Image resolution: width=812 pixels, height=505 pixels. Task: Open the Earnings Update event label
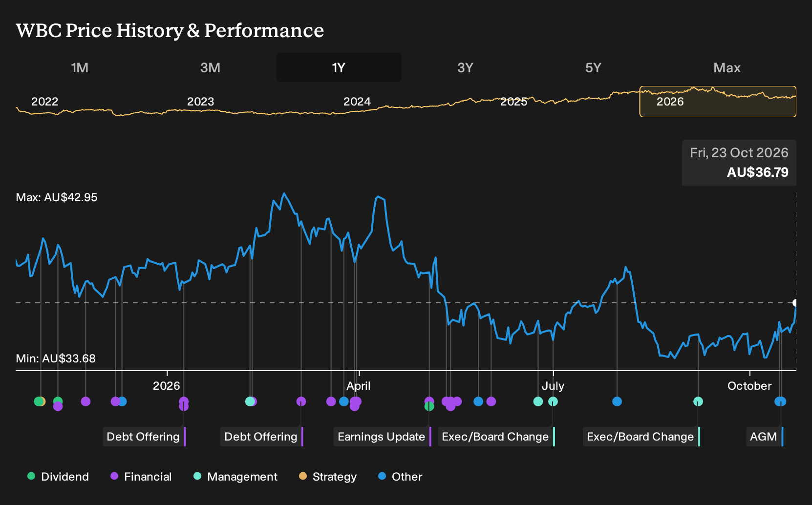pyautogui.click(x=382, y=437)
